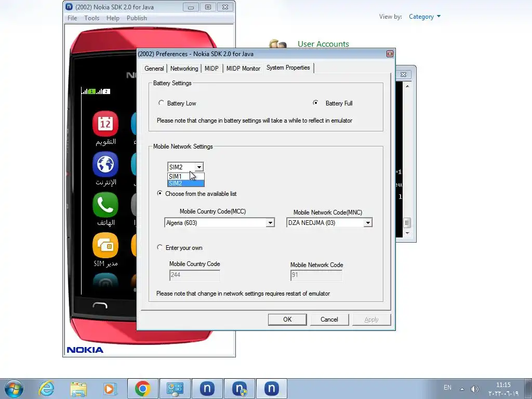Screen dimensions: 532x399
Task: Click the SIM 1 signal indicator on emulator
Action: [x=88, y=91]
